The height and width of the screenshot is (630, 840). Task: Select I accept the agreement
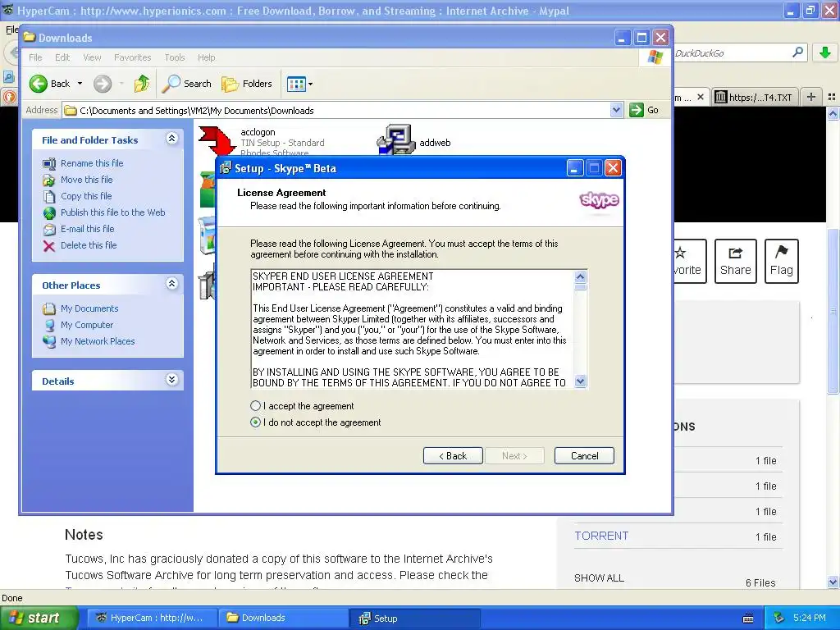click(256, 406)
